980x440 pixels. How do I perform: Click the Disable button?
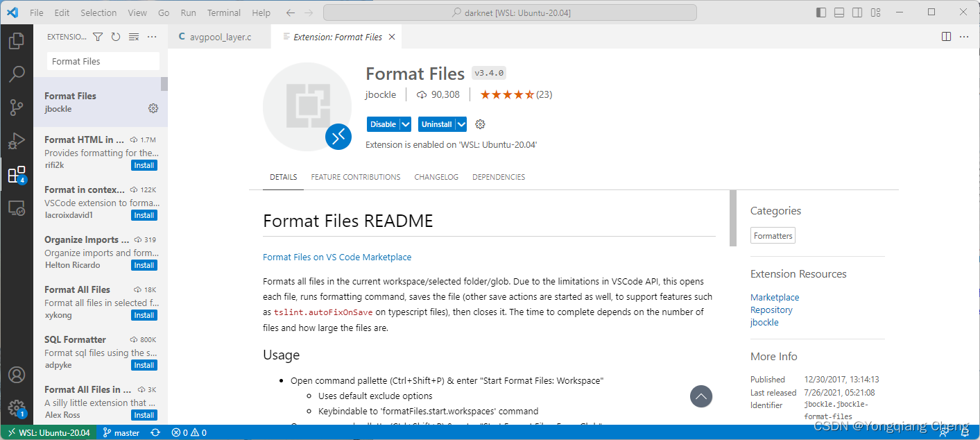tap(383, 124)
